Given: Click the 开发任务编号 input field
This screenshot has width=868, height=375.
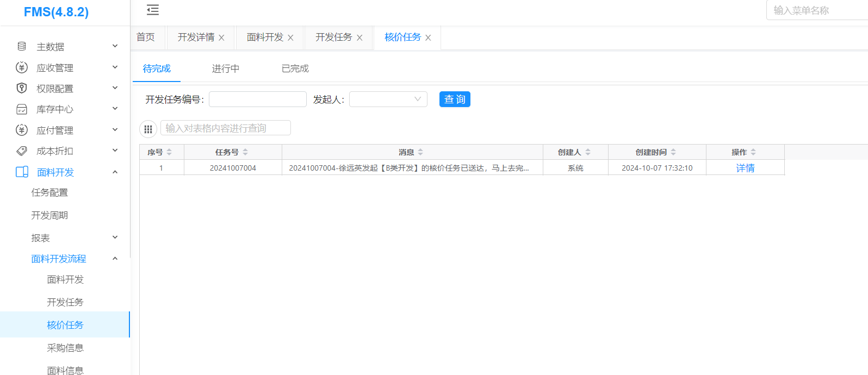Looking at the screenshot, I should [x=257, y=99].
